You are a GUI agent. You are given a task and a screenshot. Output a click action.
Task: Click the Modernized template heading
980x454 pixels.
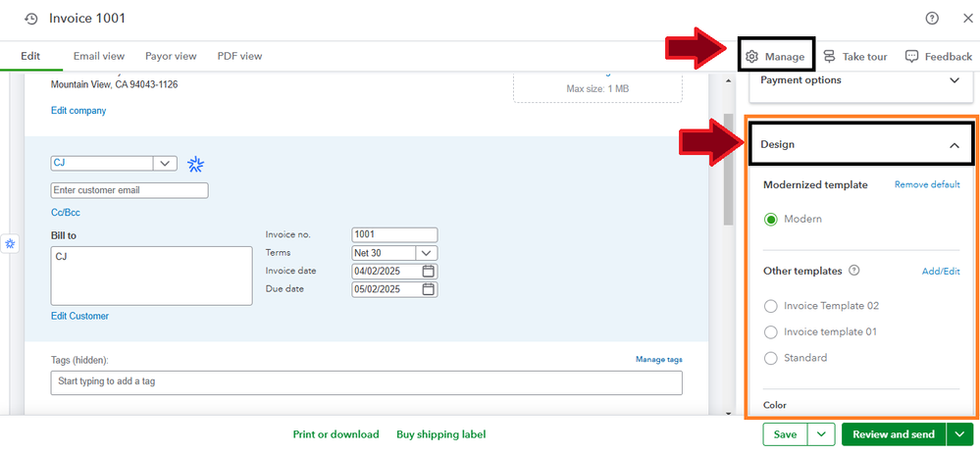[815, 185]
